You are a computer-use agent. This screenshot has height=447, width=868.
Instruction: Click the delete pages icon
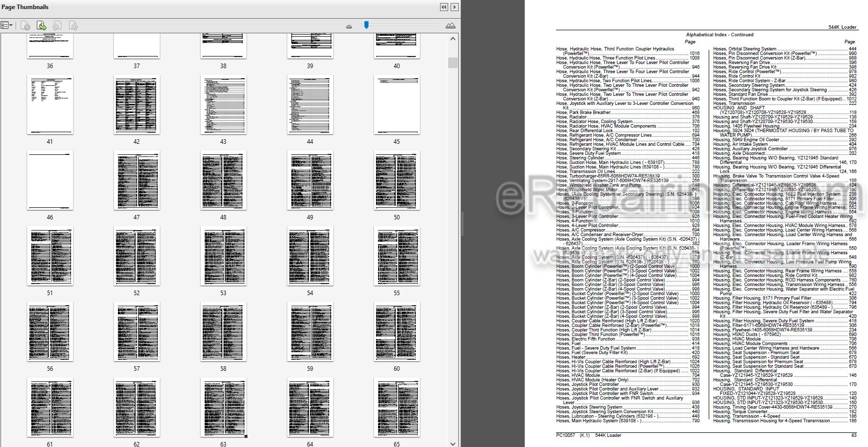click(25, 25)
